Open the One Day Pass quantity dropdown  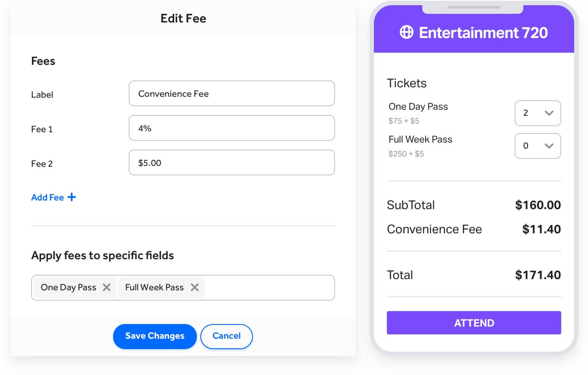tap(537, 113)
